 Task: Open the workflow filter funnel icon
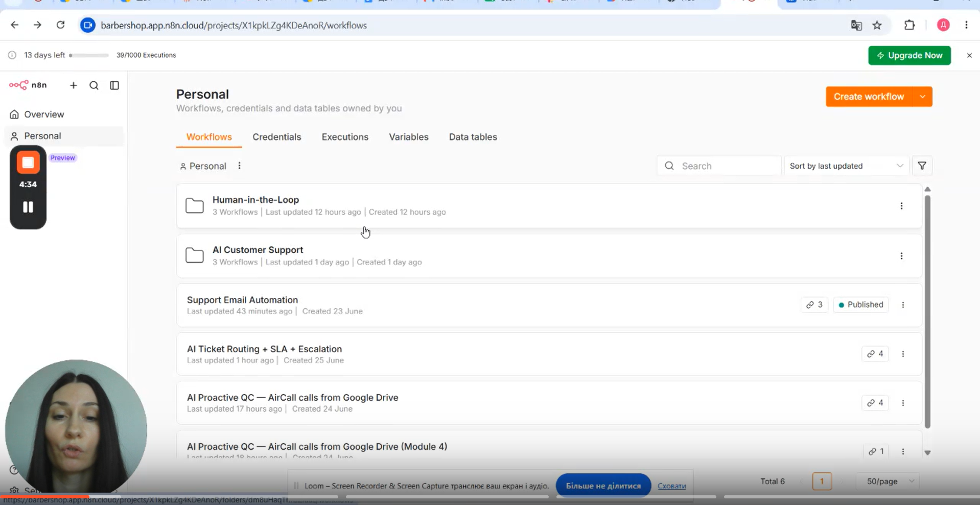tap(922, 166)
